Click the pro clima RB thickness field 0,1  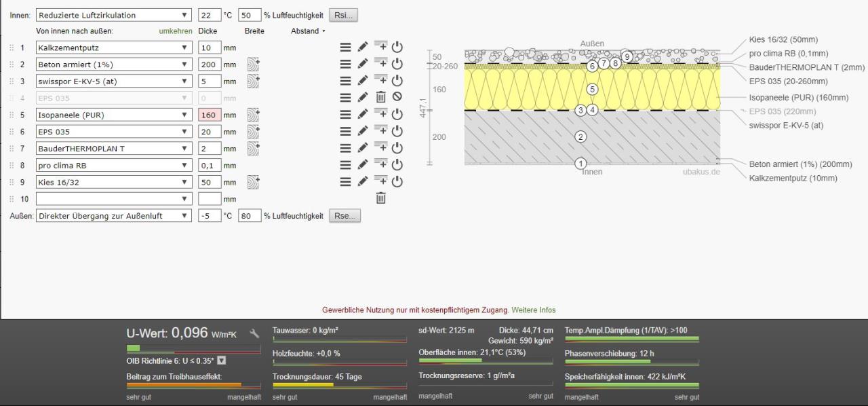210,165
